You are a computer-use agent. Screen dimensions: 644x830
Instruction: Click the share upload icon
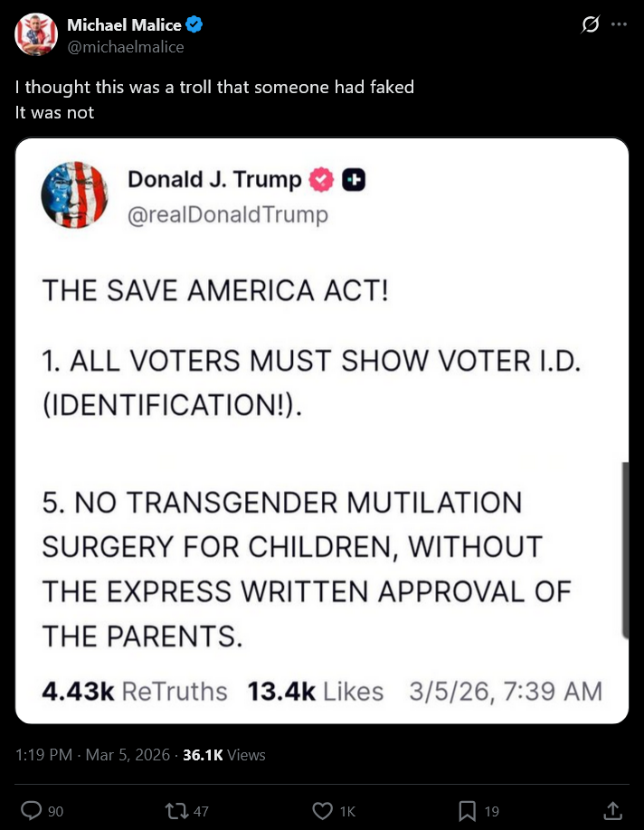click(612, 810)
